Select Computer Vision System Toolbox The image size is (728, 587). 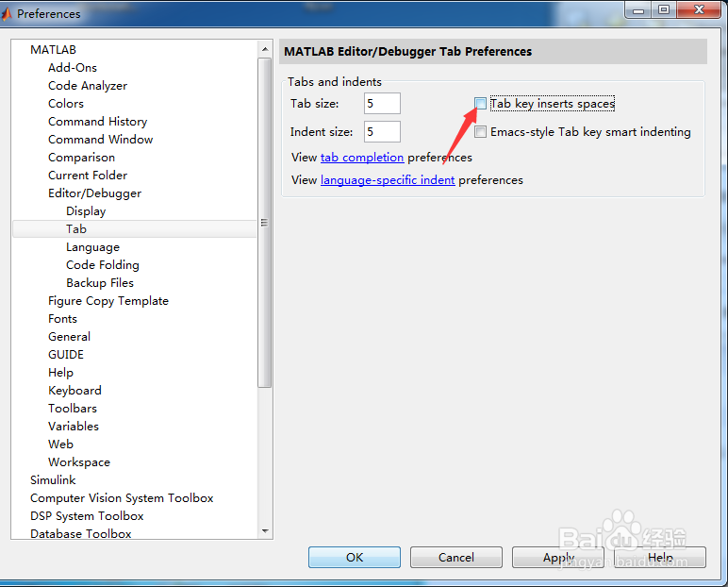click(122, 498)
